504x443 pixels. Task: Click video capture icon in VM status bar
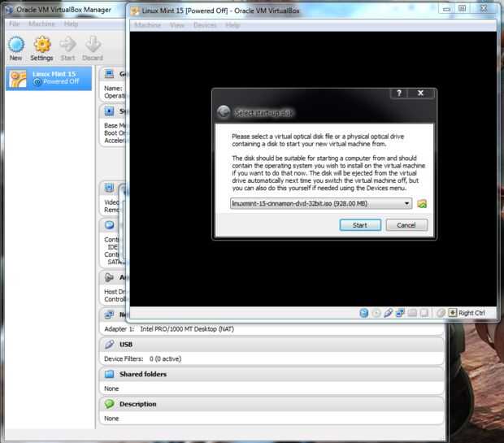424,313
